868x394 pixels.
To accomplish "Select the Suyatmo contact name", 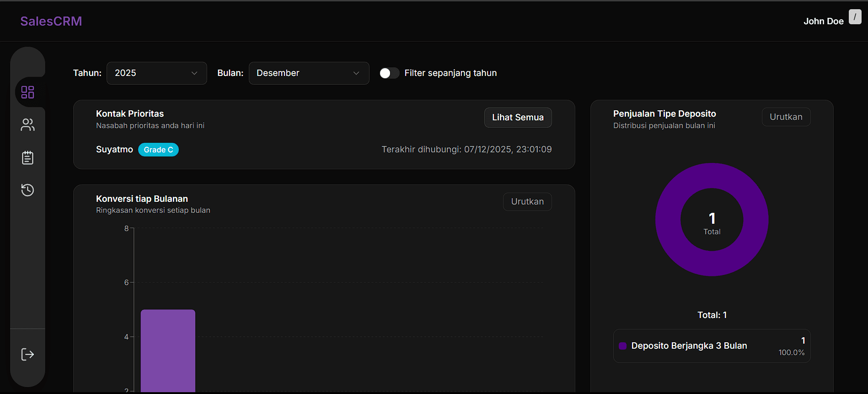I will (114, 150).
